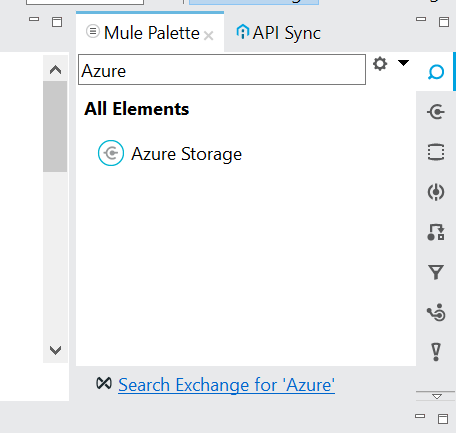This screenshot has width=456, height=433.
Task: Expand more palette categories with bottom arrow
Action: coord(437,396)
